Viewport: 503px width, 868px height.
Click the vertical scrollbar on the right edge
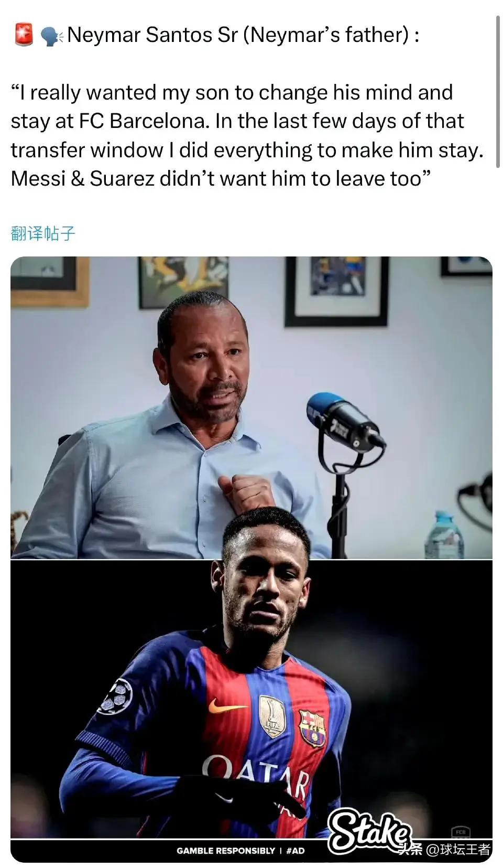(x=498, y=92)
